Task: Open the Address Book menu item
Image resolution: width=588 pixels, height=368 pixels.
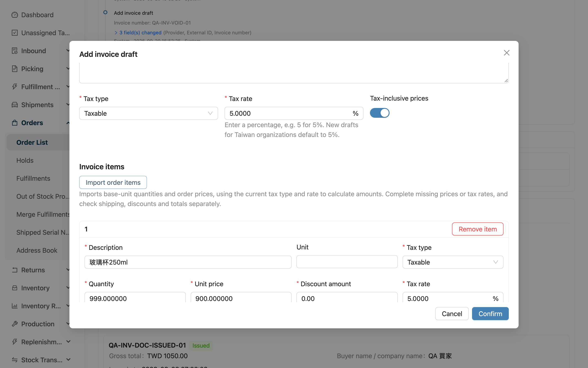Action: (x=37, y=250)
